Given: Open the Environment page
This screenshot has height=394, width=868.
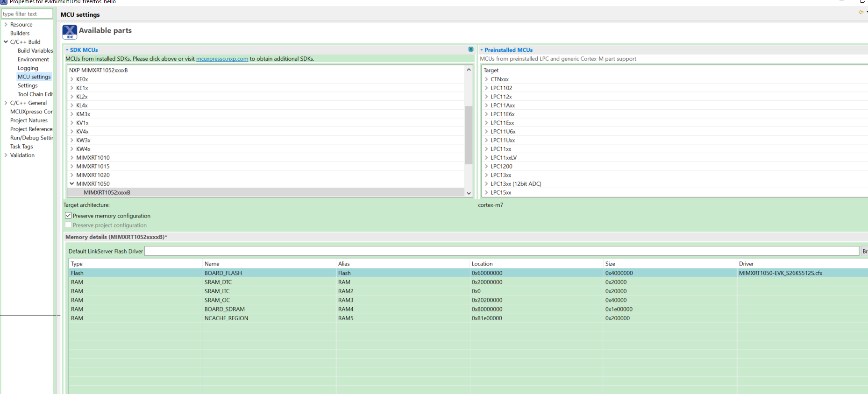Looking at the screenshot, I should 33,59.
